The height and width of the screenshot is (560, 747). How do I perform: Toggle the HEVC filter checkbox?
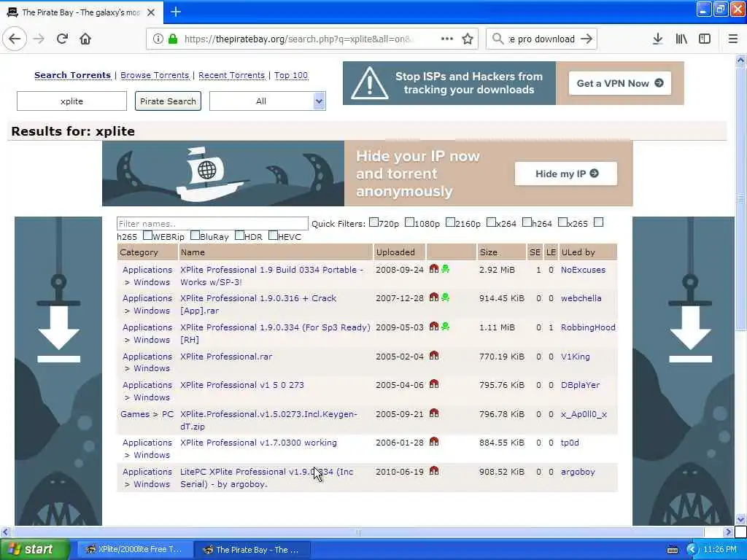pos(273,236)
